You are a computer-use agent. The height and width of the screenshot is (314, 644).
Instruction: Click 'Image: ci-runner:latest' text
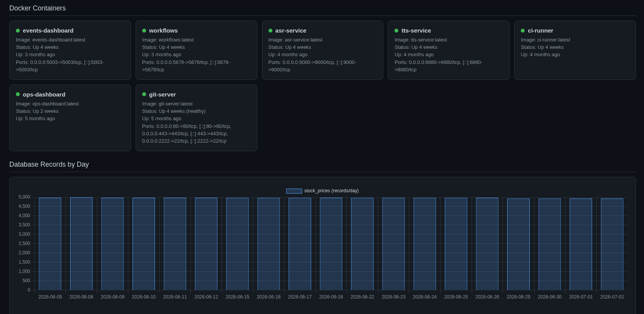coord(546,40)
